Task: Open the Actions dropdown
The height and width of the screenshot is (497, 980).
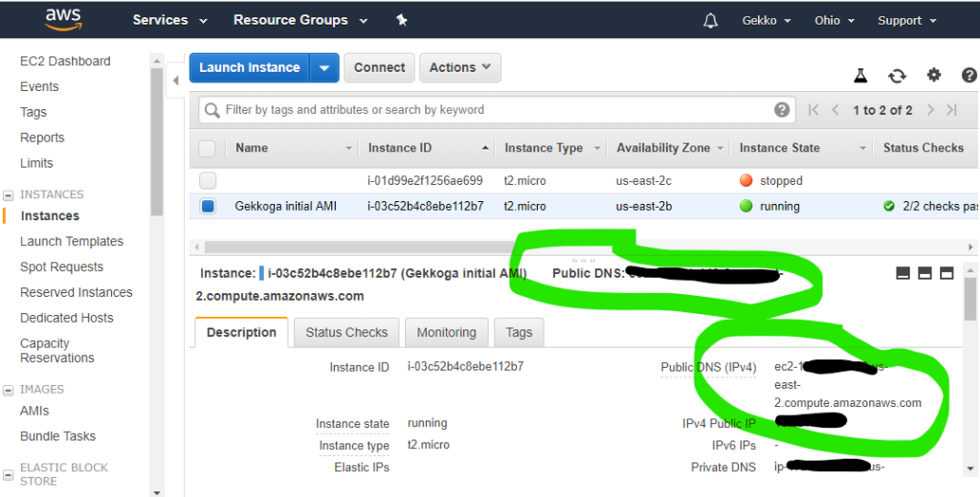Action: [x=460, y=68]
